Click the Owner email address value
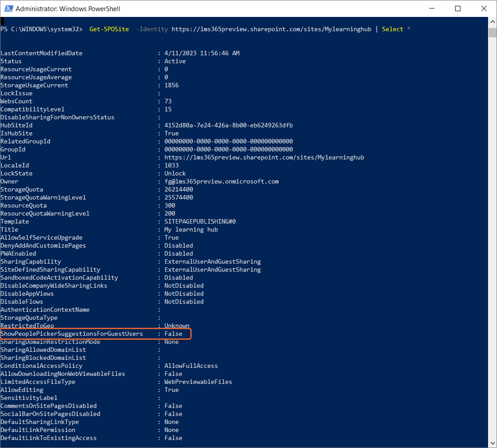 (x=222, y=182)
